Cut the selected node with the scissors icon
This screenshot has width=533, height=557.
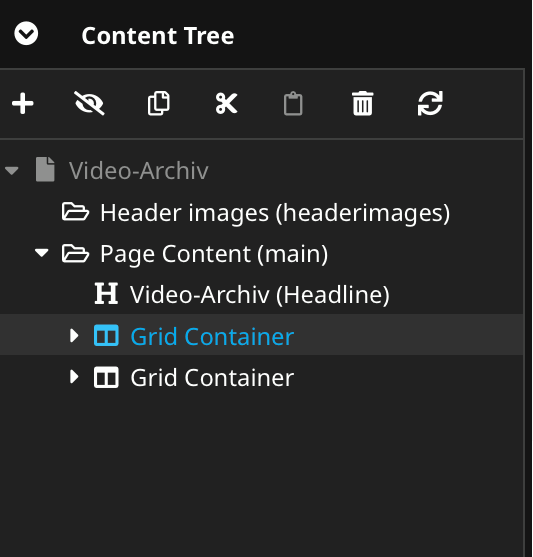(226, 103)
